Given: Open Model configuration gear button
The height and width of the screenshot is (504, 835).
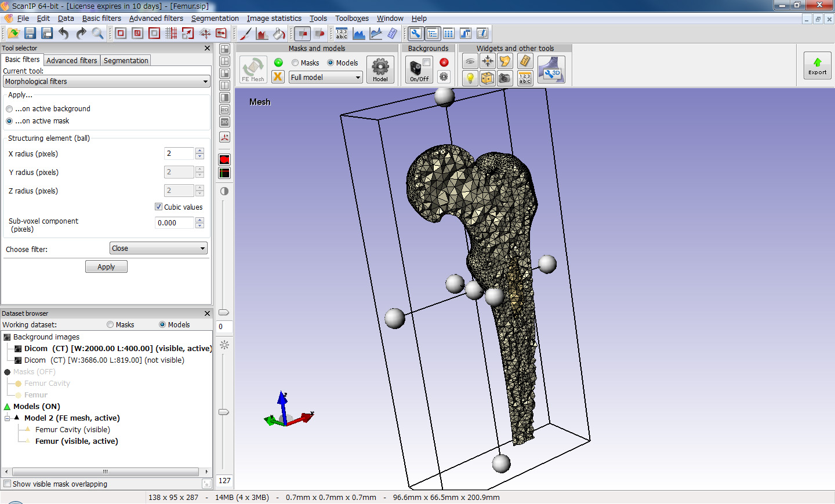Looking at the screenshot, I should [x=380, y=70].
